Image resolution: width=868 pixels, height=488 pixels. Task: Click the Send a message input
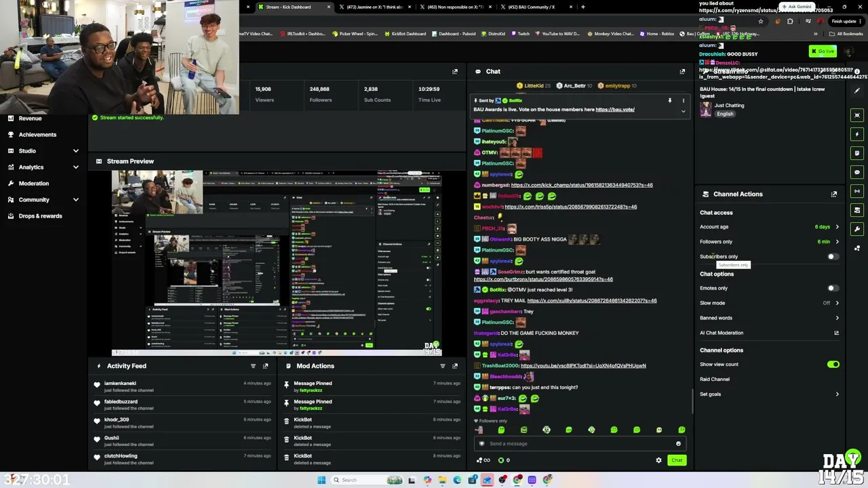point(580,444)
